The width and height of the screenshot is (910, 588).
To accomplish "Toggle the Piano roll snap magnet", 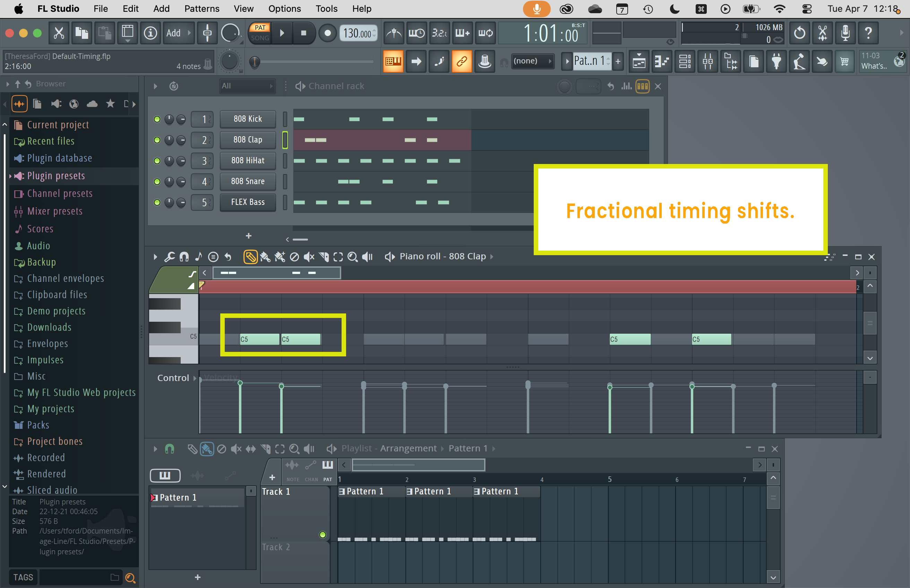I will pos(184,257).
